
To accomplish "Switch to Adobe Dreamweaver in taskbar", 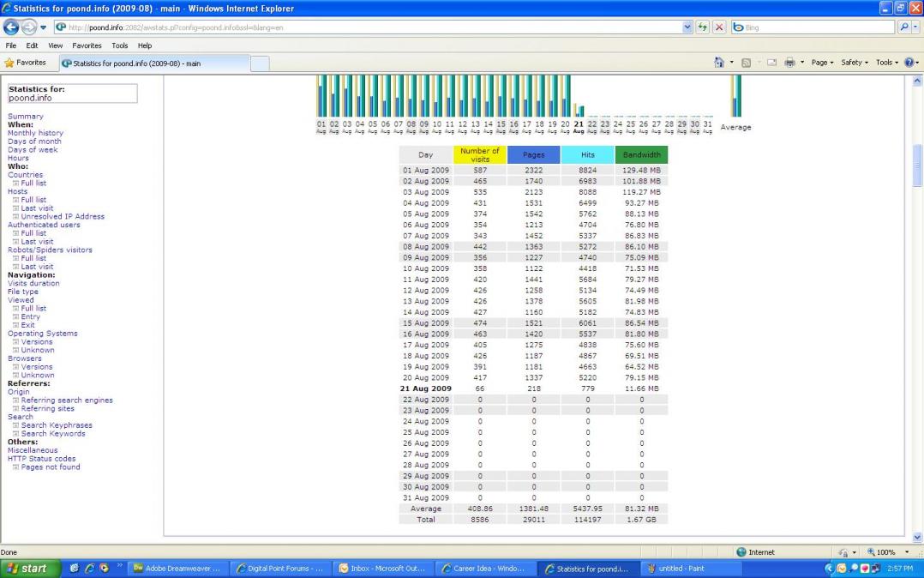I will coord(177,569).
